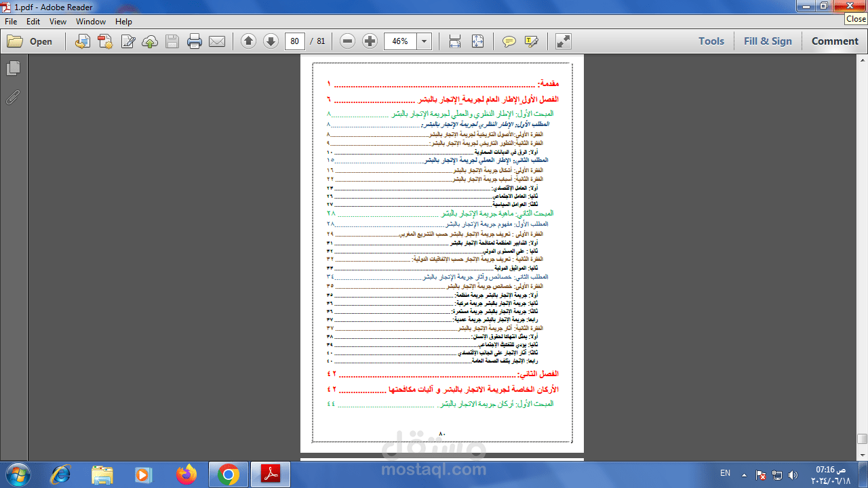Click the zoom out minus button
This screenshot has height=488, width=868.
pyautogui.click(x=348, y=41)
